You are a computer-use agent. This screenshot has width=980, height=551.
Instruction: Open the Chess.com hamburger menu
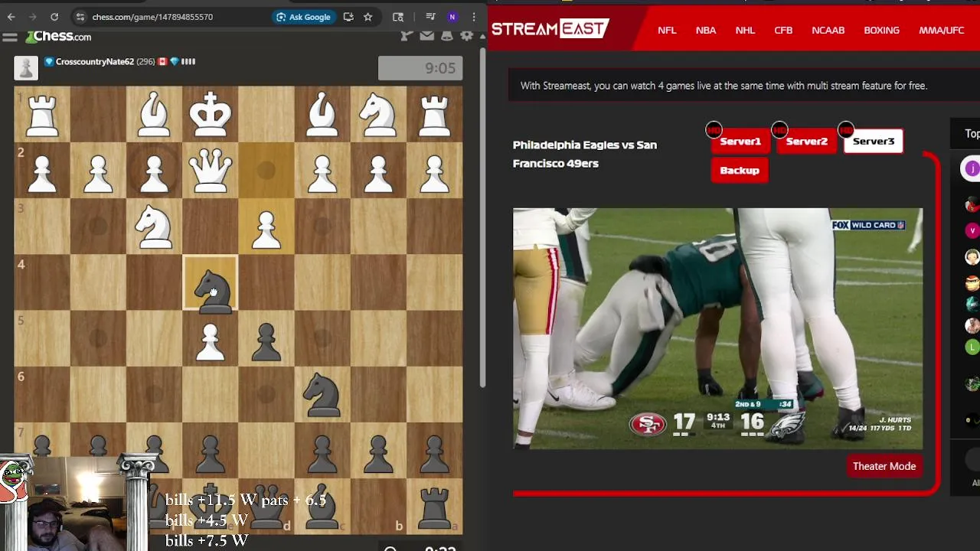[x=10, y=37]
